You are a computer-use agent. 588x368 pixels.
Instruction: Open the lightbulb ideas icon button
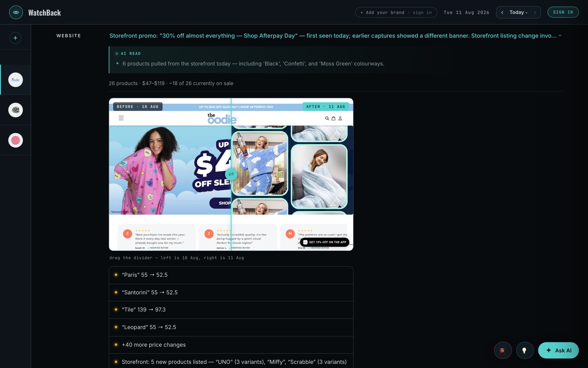pyautogui.click(x=525, y=350)
